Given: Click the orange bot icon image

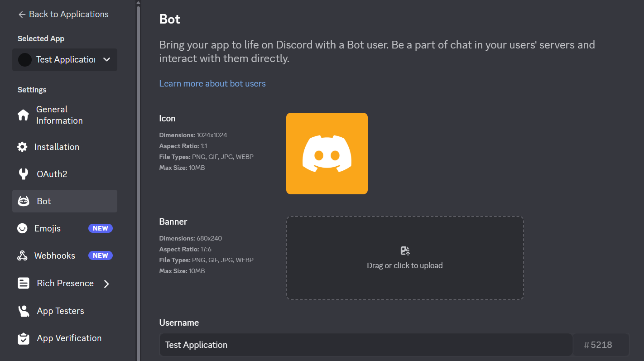Looking at the screenshot, I should click(x=327, y=154).
